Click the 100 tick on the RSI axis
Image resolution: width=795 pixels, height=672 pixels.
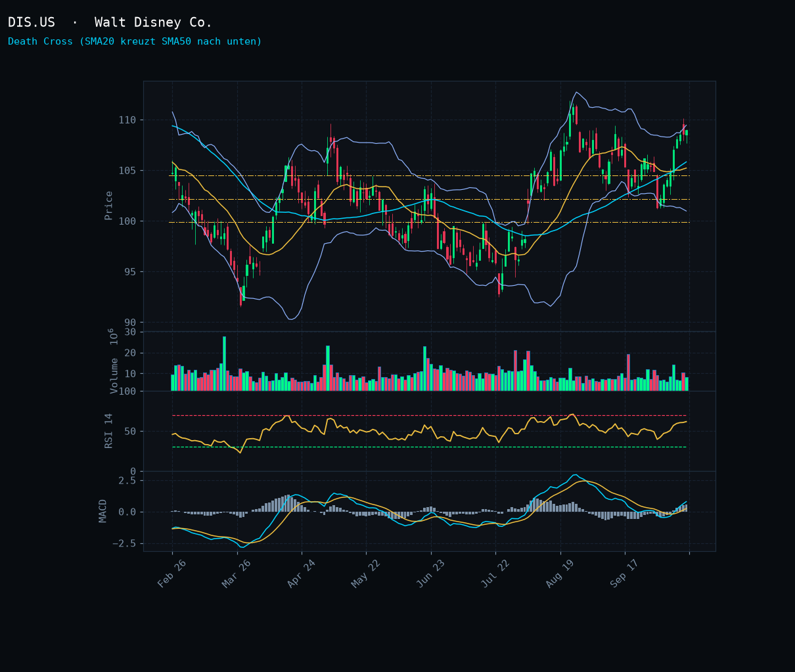point(127,392)
